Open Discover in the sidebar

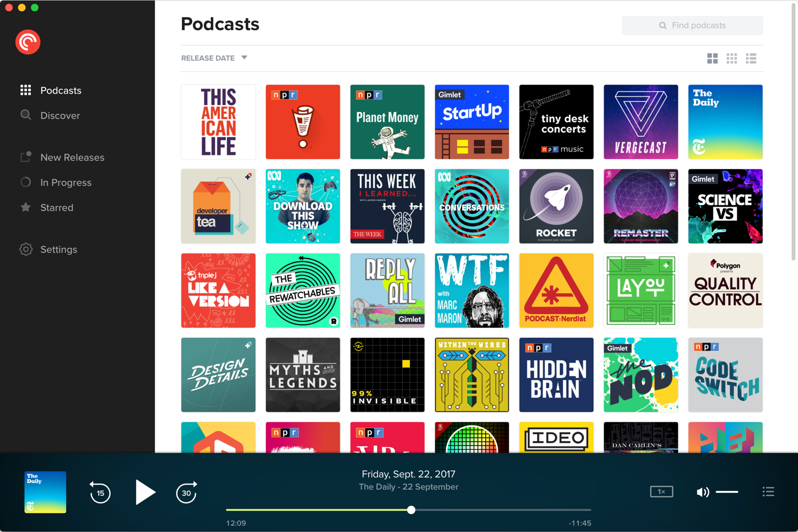point(60,115)
